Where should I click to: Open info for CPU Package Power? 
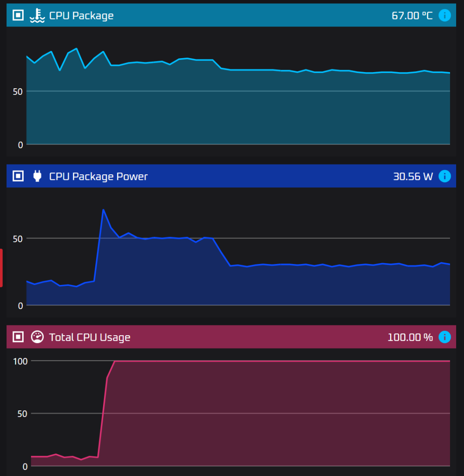pyautogui.click(x=444, y=176)
